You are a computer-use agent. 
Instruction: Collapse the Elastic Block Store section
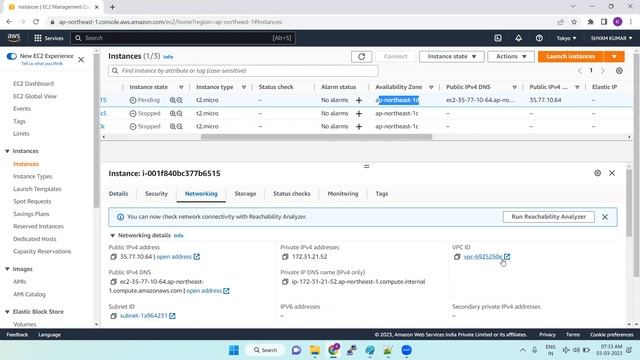pos(7,311)
